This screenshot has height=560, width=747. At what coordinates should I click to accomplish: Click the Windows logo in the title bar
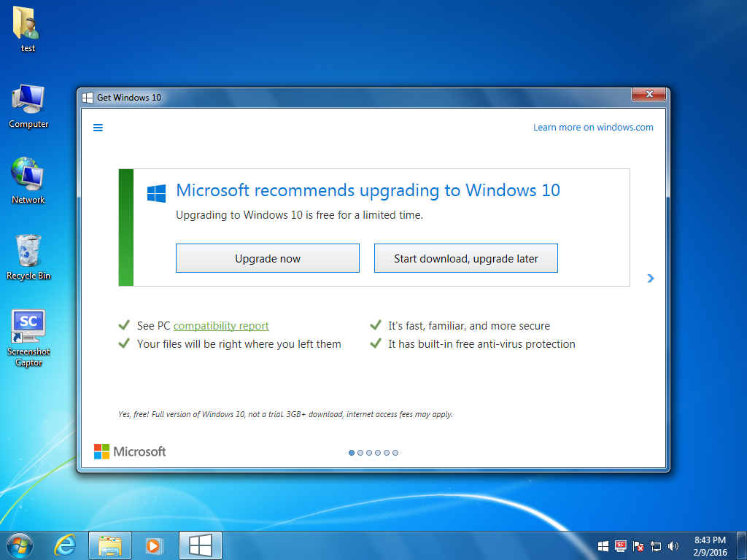point(88,98)
